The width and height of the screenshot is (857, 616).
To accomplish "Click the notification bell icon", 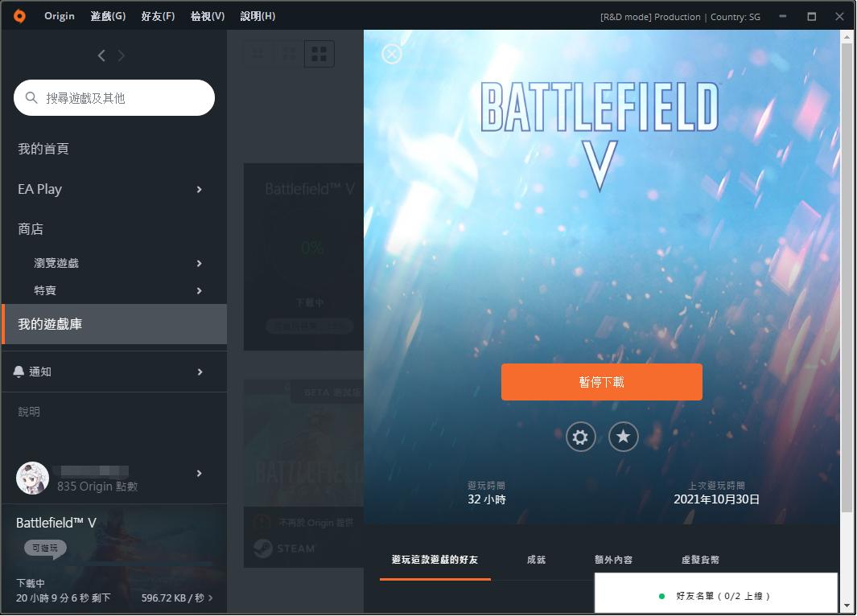I will tap(19, 372).
